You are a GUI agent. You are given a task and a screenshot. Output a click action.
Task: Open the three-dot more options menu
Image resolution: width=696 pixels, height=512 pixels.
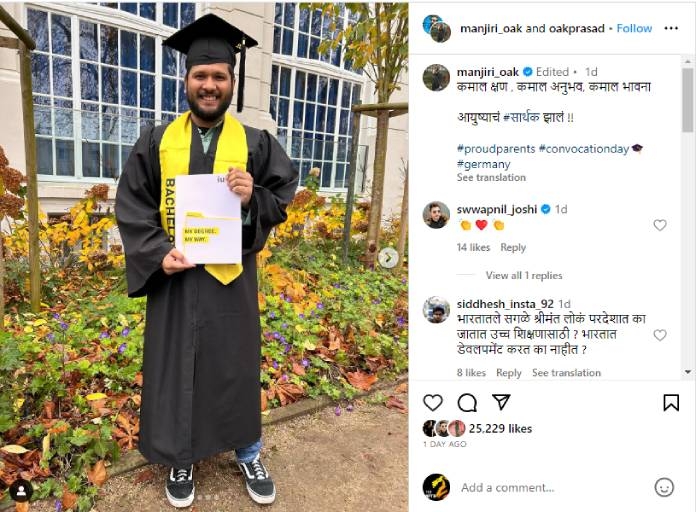(671, 28)
